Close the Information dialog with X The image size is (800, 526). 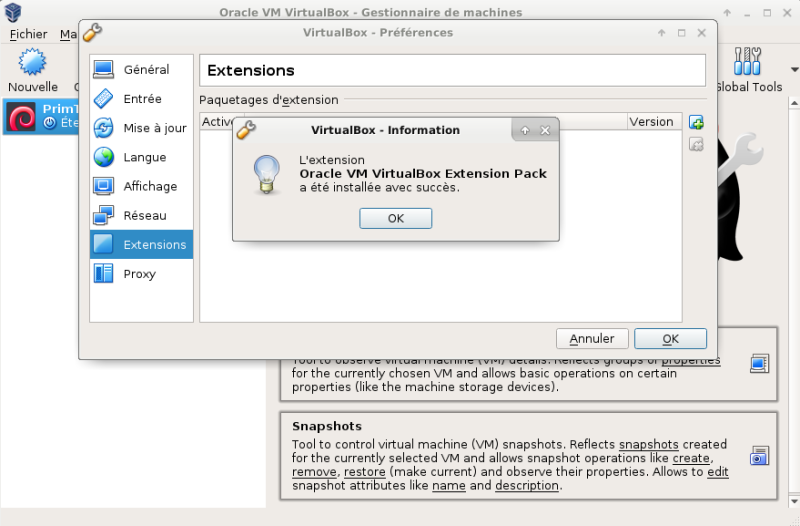coord(545,131)
